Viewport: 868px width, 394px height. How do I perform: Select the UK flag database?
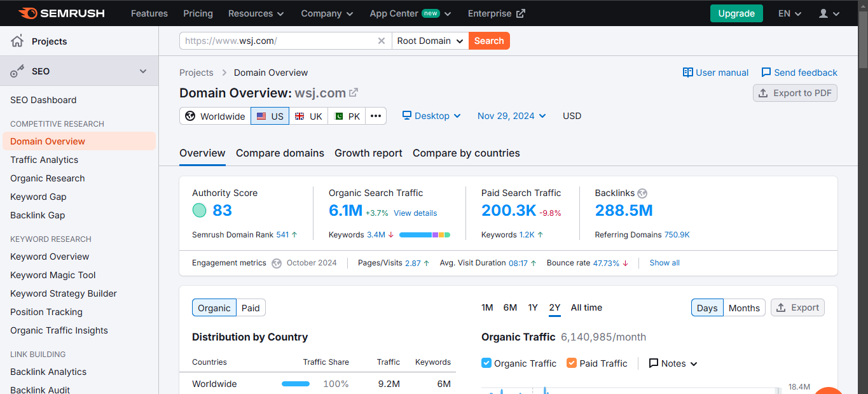(x=308, y=116)
